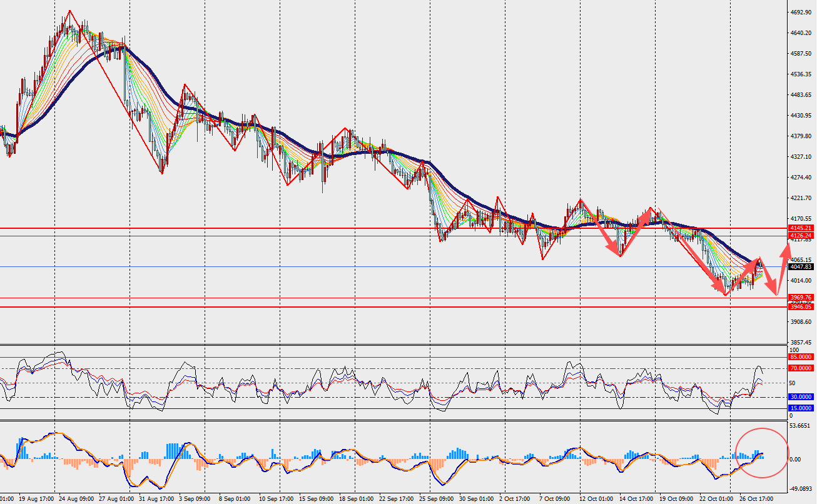Select the black 4047.83 current price tag

point(801,266)
